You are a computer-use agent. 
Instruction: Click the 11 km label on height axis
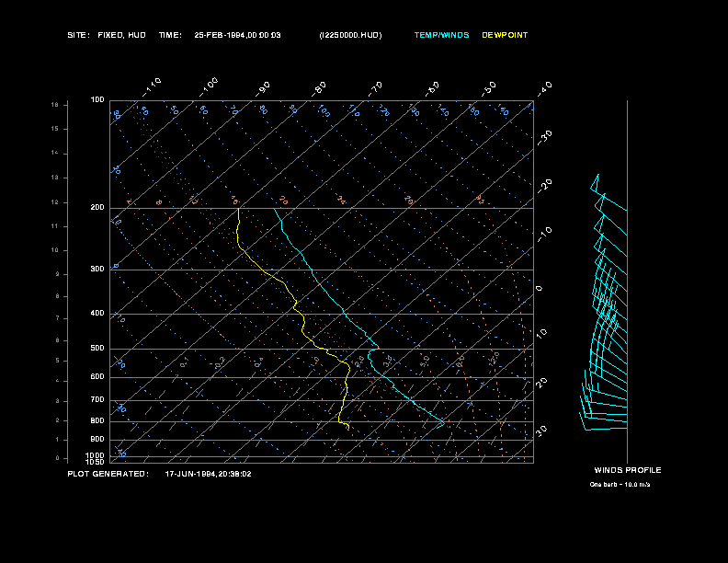pyautogui.click(x=55, y=226)
